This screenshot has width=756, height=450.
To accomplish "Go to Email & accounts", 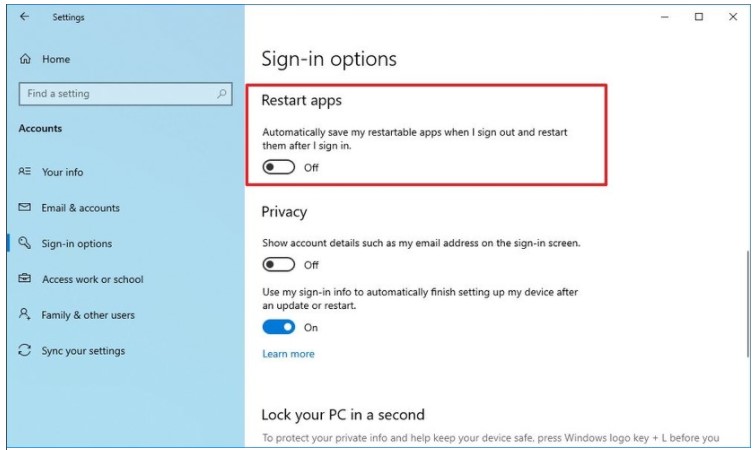I will (x=80, y=208).
